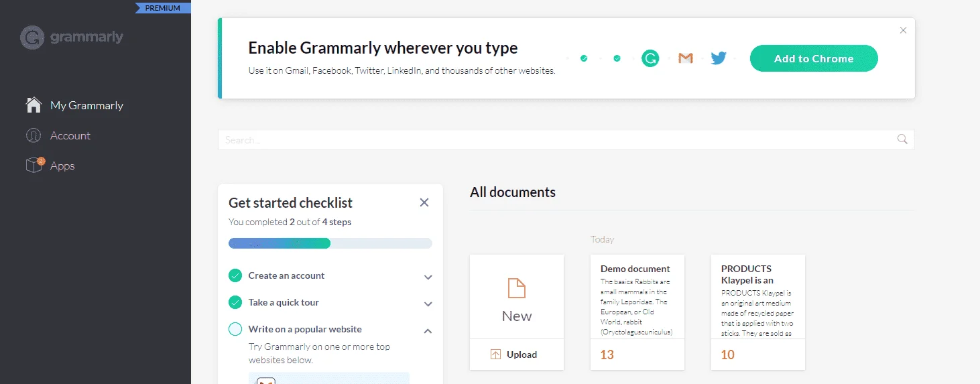Collapse the Write on a popular website step
Image resolution: width=980 pixels, height=384 pixels.
click(x=428, y=330)
